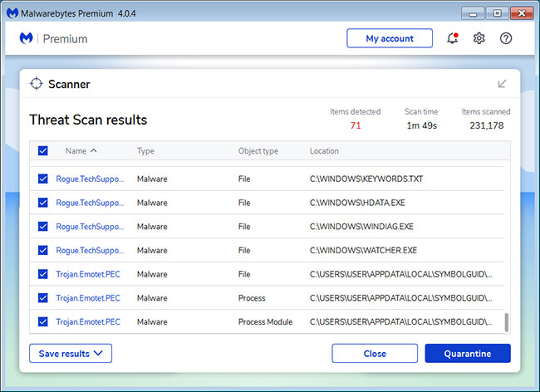Click the results list scrollbar thumb
Image resolution: width=540 pixels, height=392 pixels.
tap(507, 322)
